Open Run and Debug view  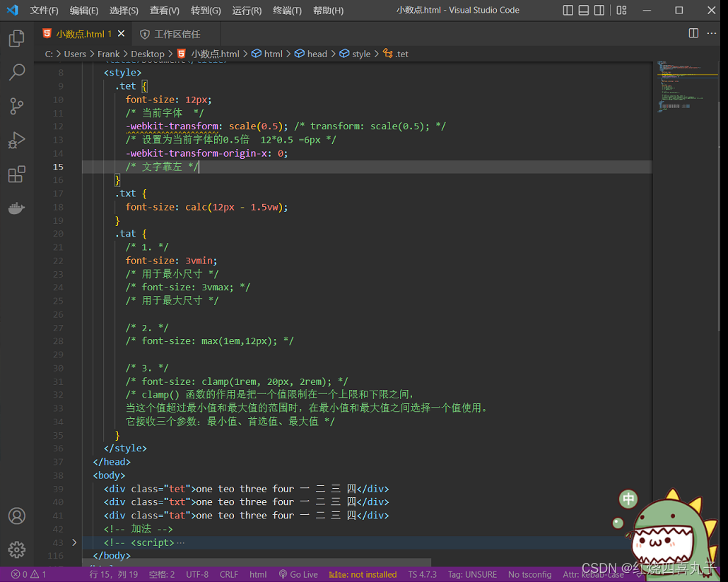17,140
